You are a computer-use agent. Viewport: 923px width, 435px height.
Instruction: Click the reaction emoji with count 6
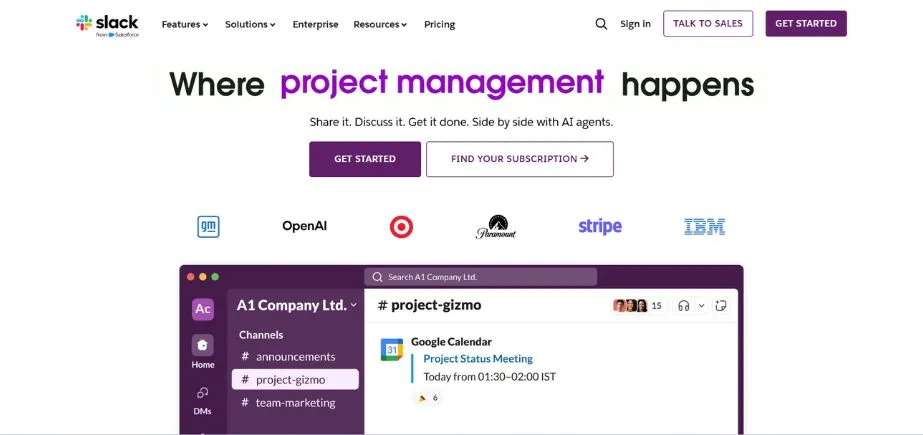[x=427, y=398]
